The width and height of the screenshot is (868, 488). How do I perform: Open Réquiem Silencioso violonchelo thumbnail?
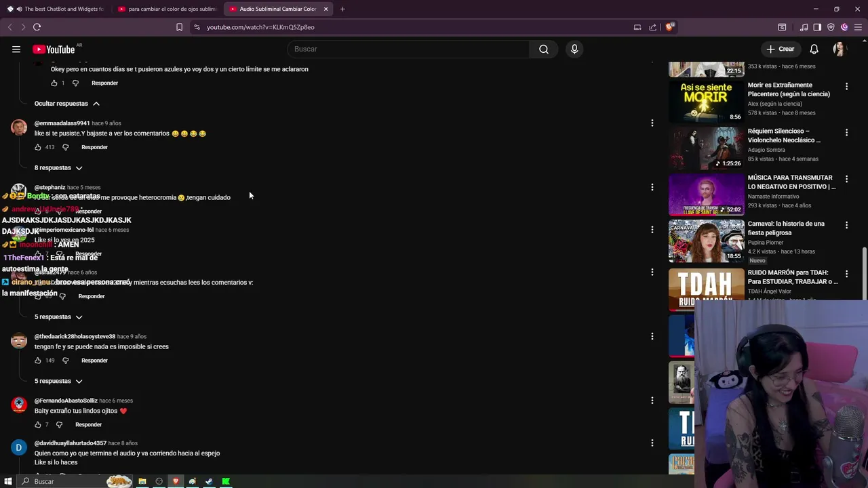706,148
